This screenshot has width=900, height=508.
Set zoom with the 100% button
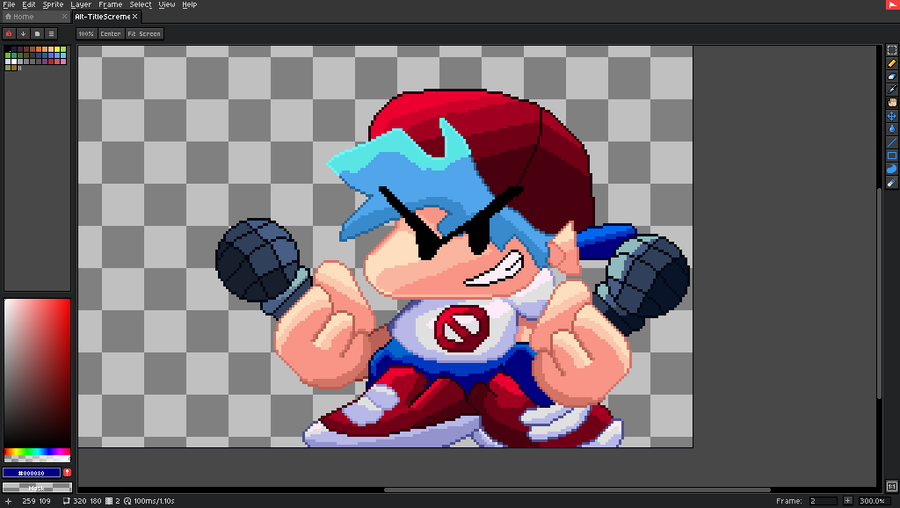pos(86,34)
